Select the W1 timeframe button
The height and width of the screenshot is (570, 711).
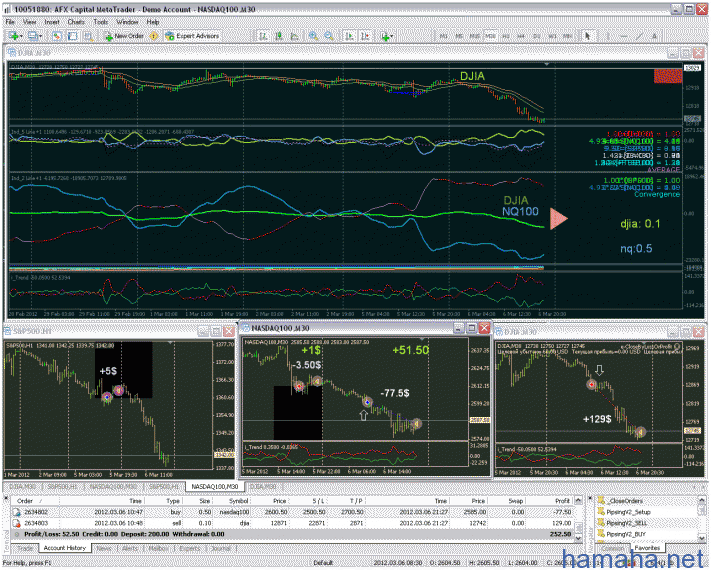[x=552, y=36]
